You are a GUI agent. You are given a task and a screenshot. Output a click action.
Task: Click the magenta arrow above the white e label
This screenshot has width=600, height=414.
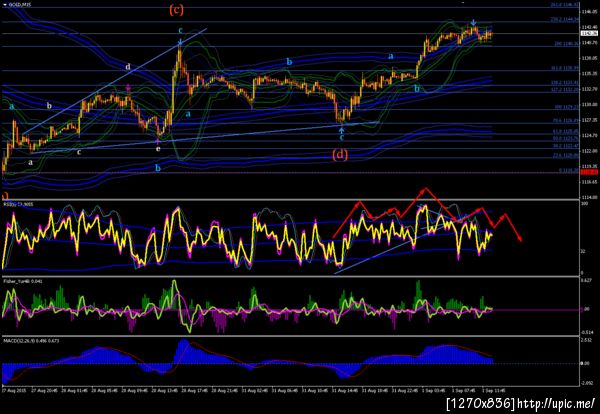(158, 141)
